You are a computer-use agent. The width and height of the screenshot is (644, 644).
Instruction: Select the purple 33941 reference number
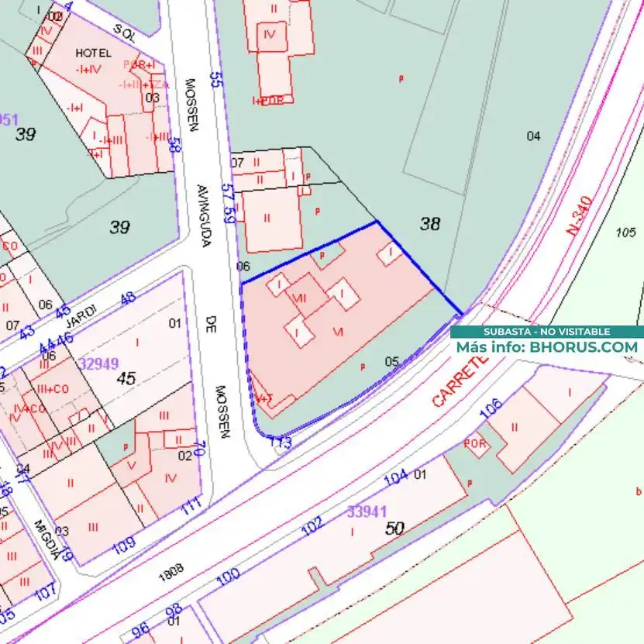pyautogui.click(x=367, y=511)
